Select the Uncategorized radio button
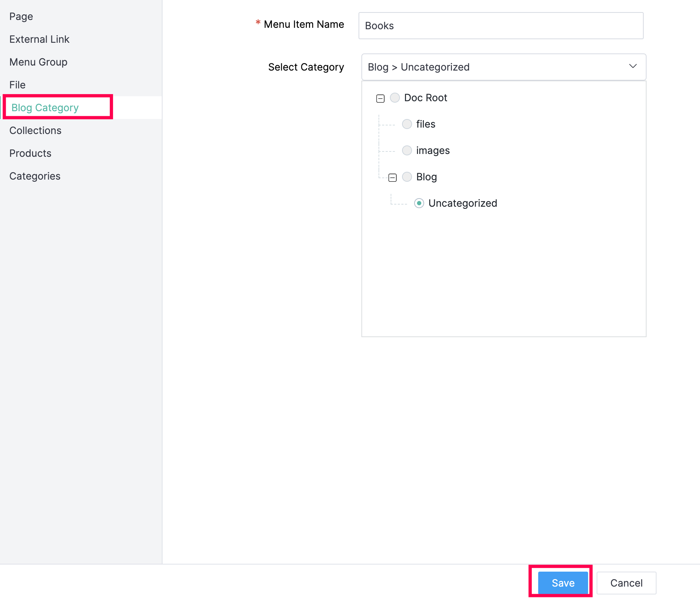The width and height of the screenshot is (700, 598). [x=419, y=203]
